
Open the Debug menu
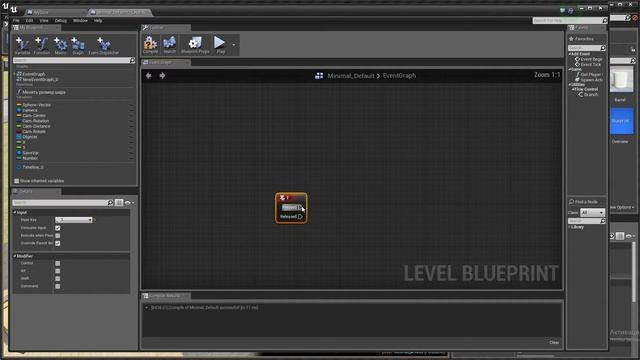pyautogui.click(x=60, y=20)
